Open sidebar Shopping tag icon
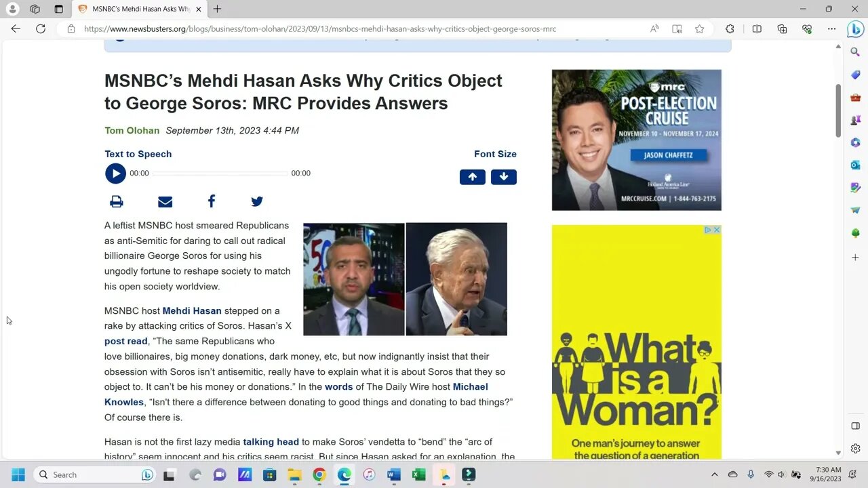The image size is (868, 488). click(x=855, y=75)
